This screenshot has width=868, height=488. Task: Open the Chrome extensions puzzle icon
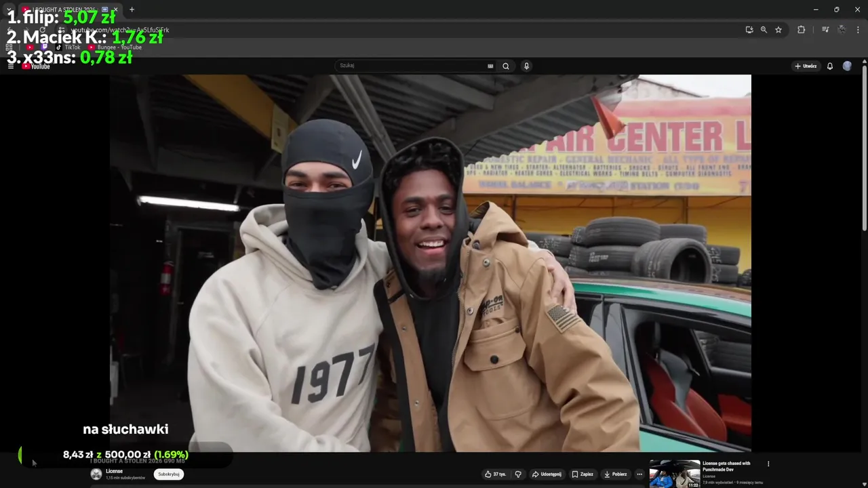(801, 30)
